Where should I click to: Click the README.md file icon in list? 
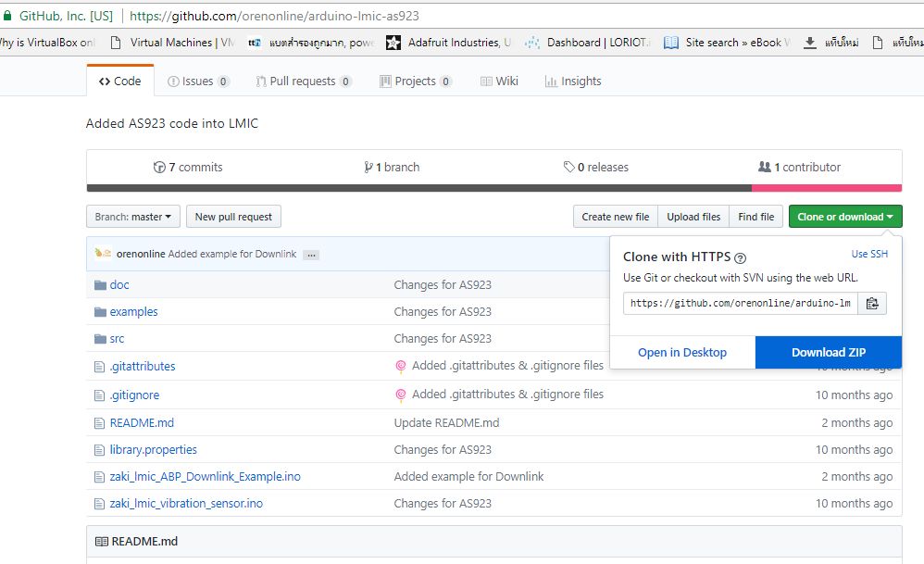(x=100, y=423)
